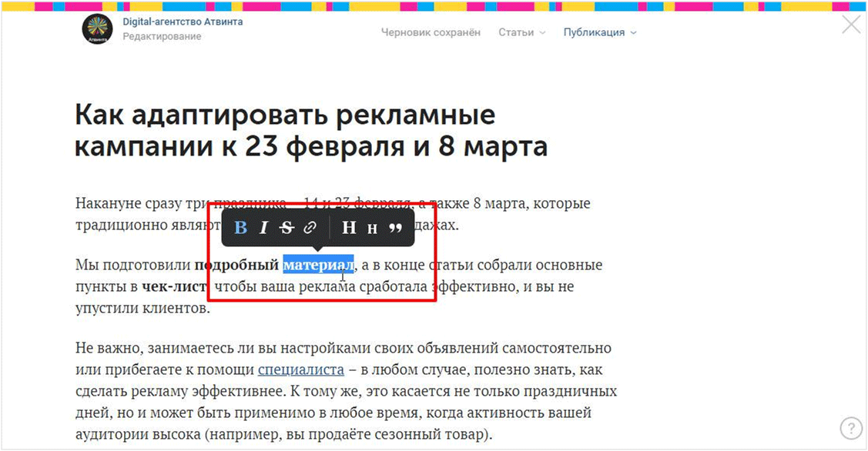Click the article title heading
This screenshot has width=868, height=451.
pos(311,131)
